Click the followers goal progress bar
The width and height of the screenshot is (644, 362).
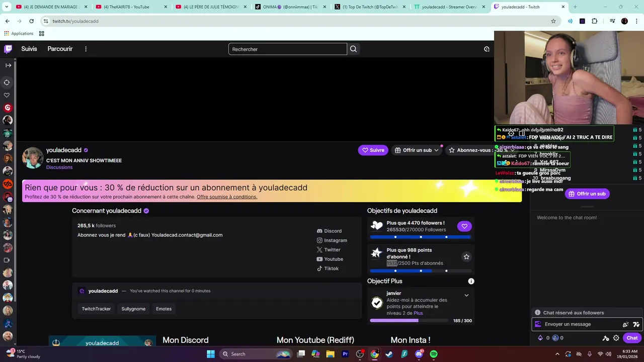(421, 237)
